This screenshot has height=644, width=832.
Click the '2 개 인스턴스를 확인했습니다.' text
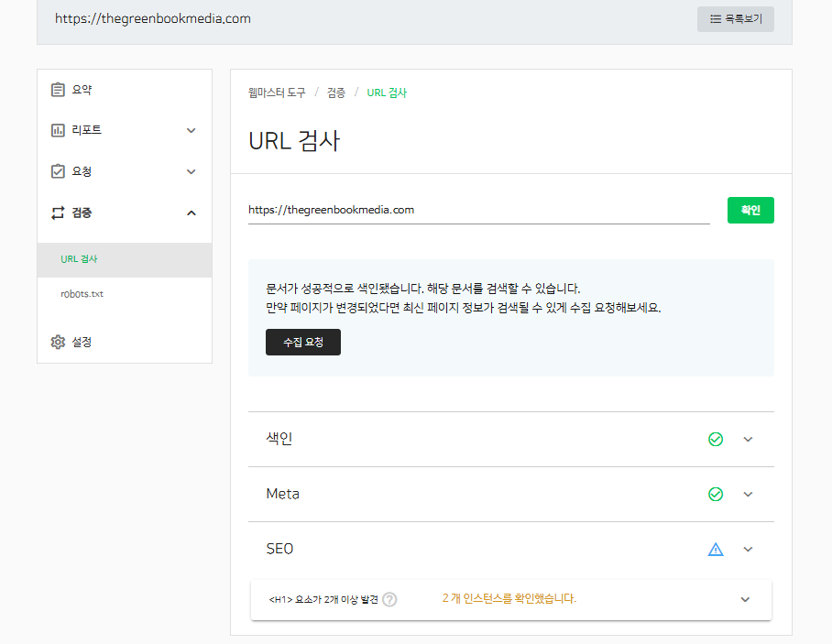(x=509, y=599)
